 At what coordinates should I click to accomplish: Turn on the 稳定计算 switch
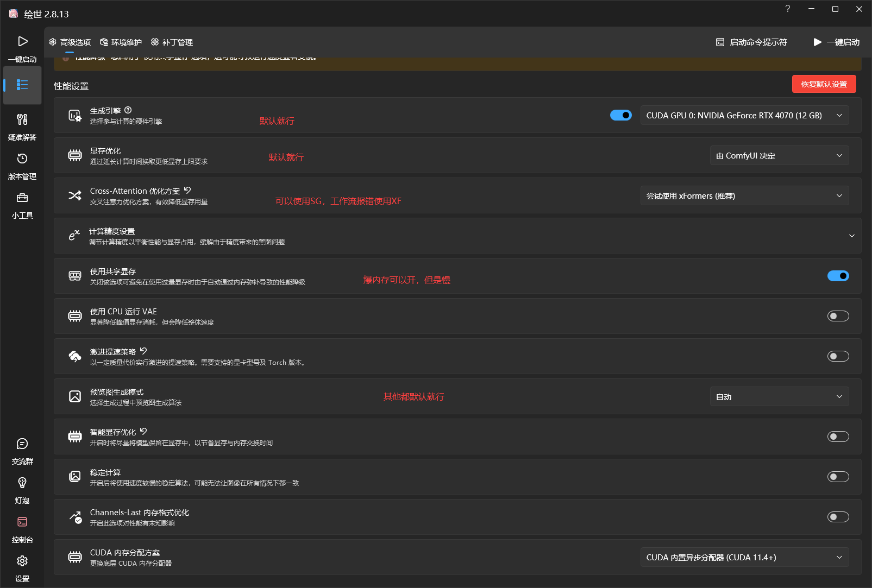click(838, 477)
